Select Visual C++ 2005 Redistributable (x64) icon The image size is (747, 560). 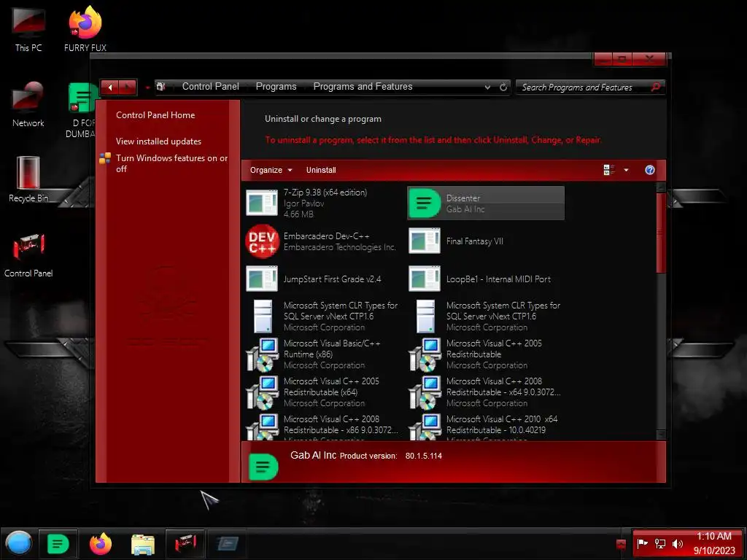(x=262, y=393)
